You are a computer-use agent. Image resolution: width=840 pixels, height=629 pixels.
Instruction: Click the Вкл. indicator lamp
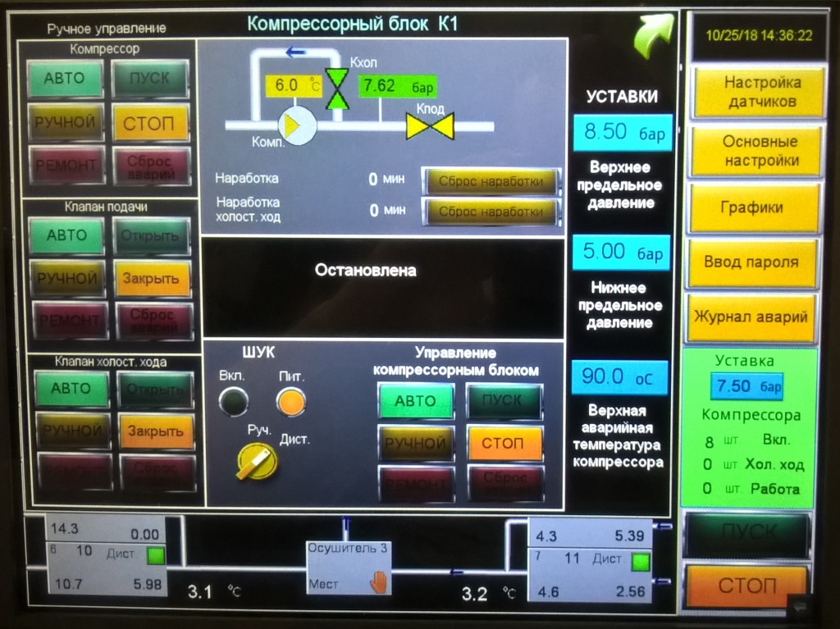tap(233, 402)
